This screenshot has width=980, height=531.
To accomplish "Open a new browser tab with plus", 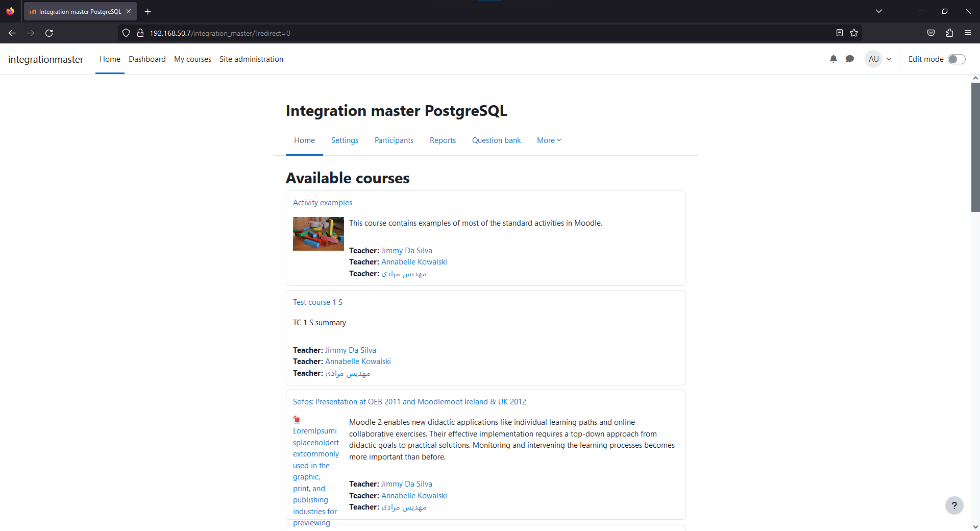I will (x=148, y=11).
